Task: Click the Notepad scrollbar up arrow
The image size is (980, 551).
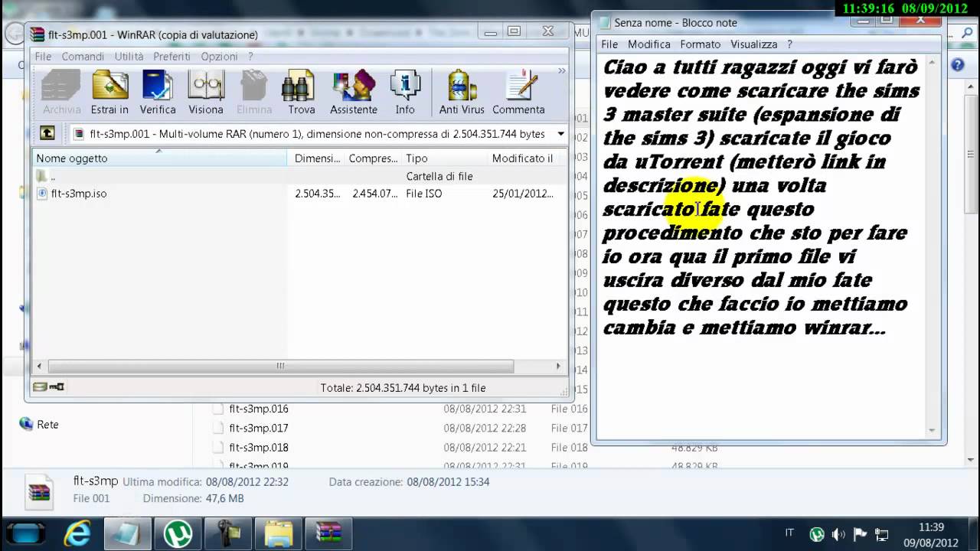Action: tap(933, 62)
